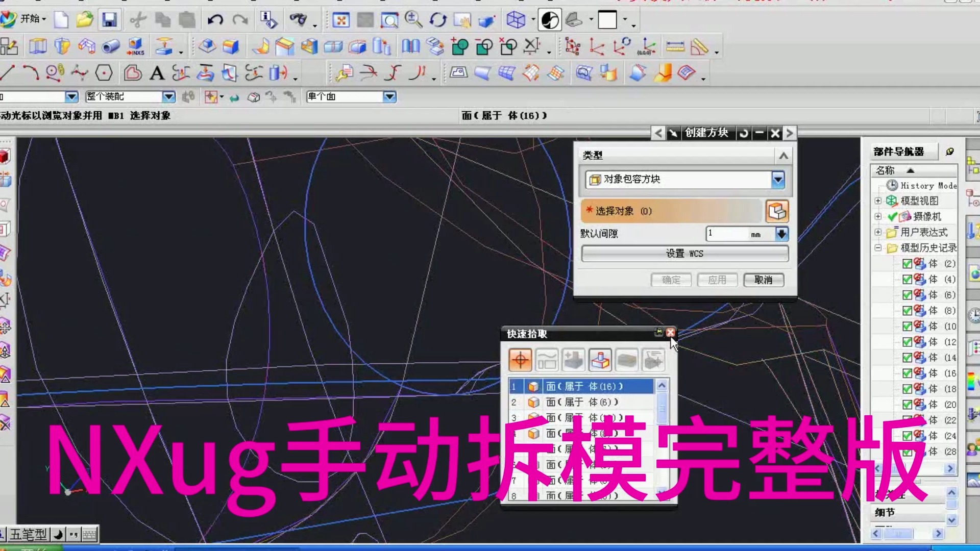The image size is (980, 551).
Task: Redo the last action
Action: (x=240, y=20)
